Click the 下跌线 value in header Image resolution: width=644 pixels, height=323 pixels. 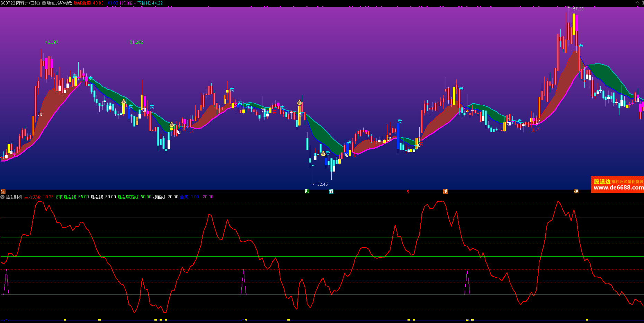150,3
